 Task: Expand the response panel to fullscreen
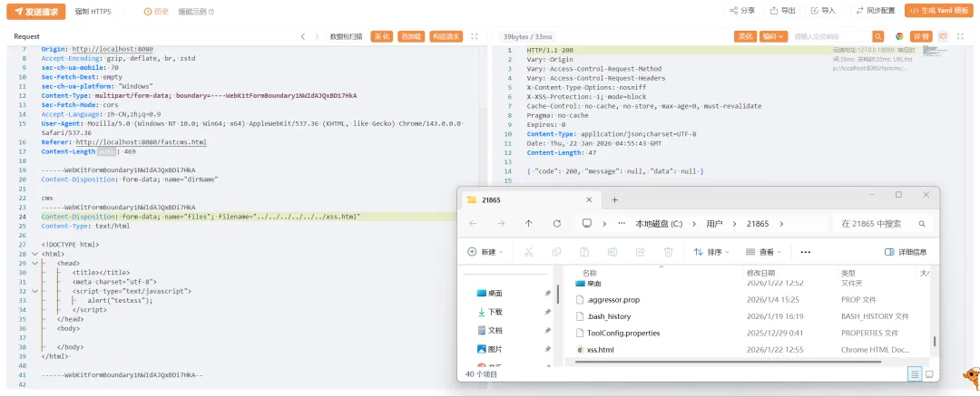[x=963, y=36]
